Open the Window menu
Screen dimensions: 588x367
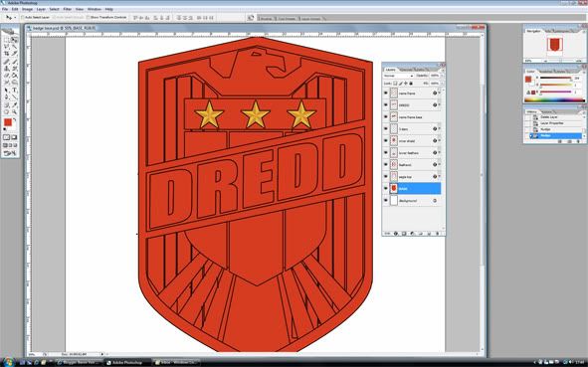pyautogui.click(x=95, y=9)
